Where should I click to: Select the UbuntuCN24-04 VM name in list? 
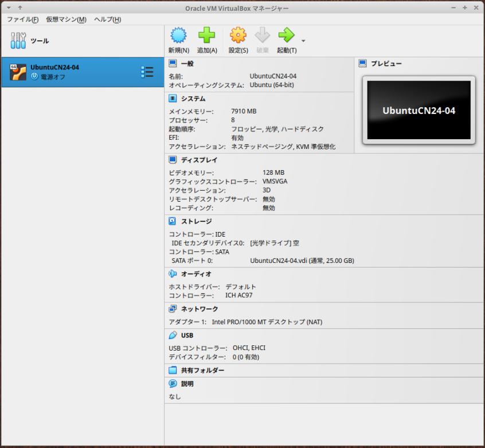point(54,67)
